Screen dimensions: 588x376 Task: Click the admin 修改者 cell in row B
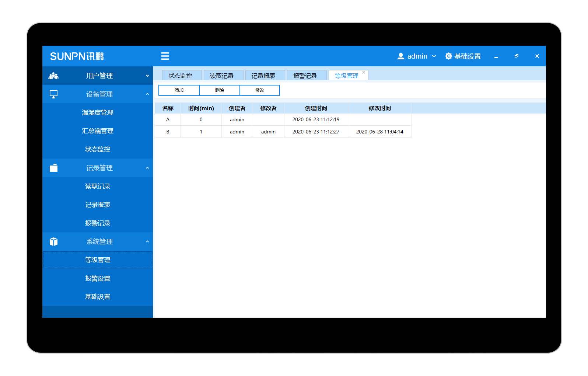pos(269,132)
